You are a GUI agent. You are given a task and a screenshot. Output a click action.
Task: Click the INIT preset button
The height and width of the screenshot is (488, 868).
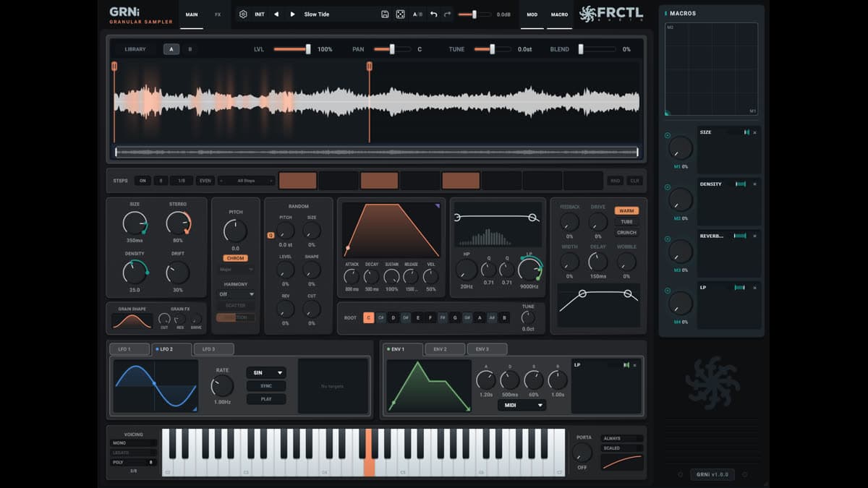[x=260, y=14]
